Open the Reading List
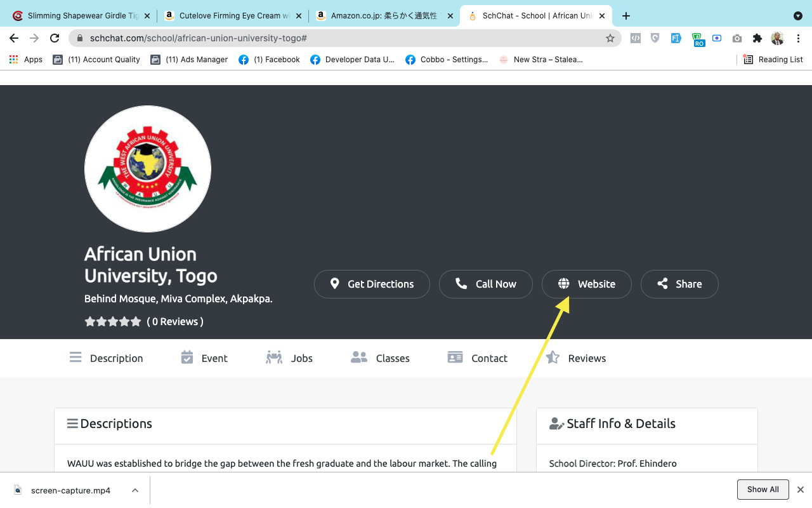This screenshot has width=812, height=508. pos(773,60)
